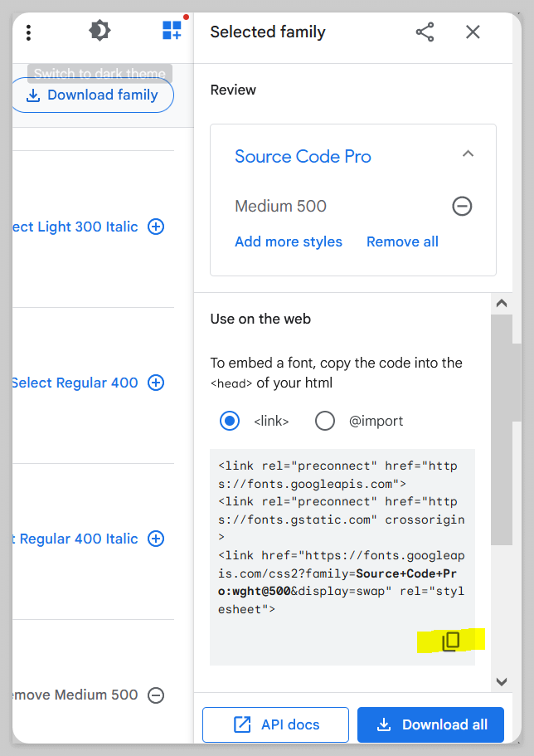
Task: Remove Medium 500 style in review
Action: coord(462,207)
